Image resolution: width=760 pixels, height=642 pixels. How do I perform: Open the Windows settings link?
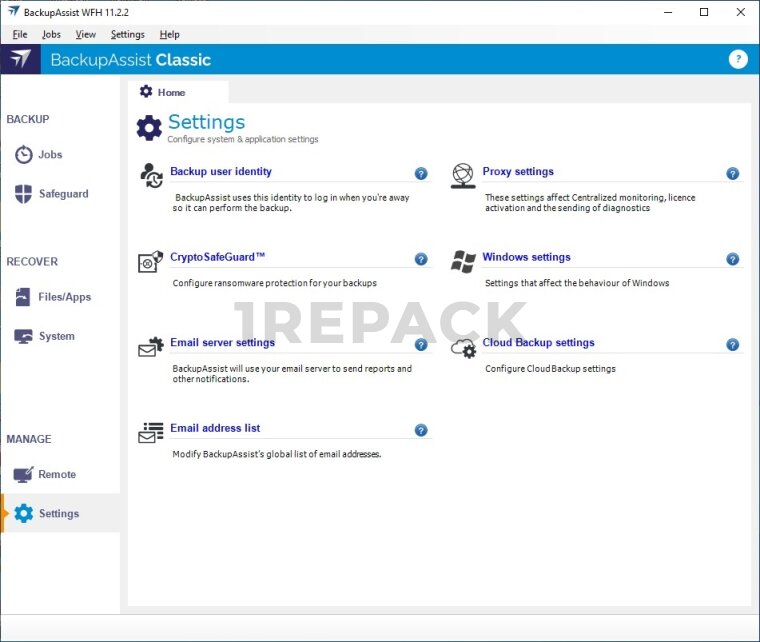pos(526,257)
